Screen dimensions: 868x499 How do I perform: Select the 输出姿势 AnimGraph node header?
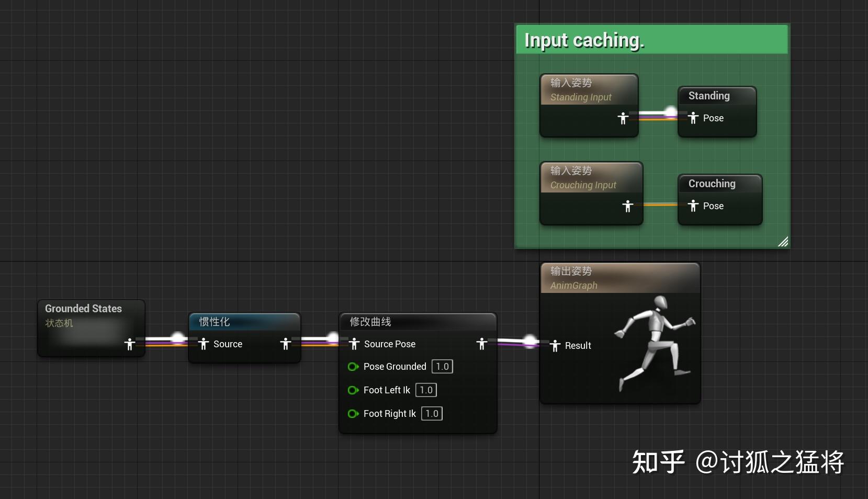pyautogui.click(x=620, y=278)
